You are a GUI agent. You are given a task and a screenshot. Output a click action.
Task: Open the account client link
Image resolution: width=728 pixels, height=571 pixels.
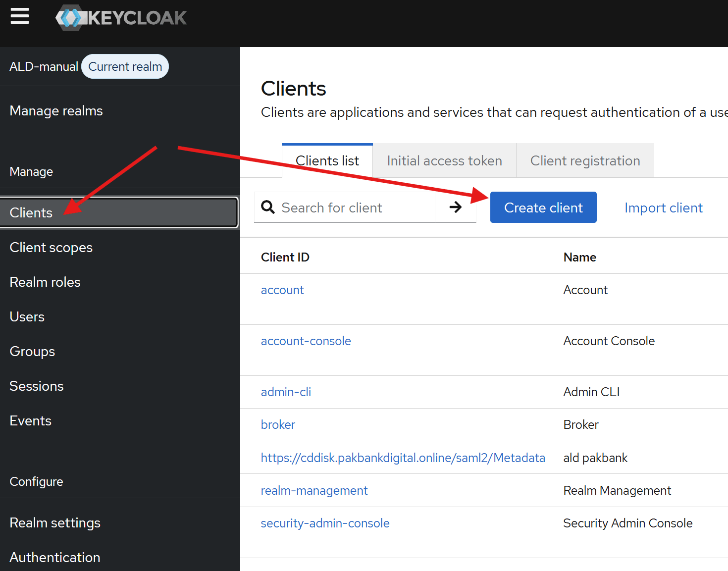tap(282, 290)
